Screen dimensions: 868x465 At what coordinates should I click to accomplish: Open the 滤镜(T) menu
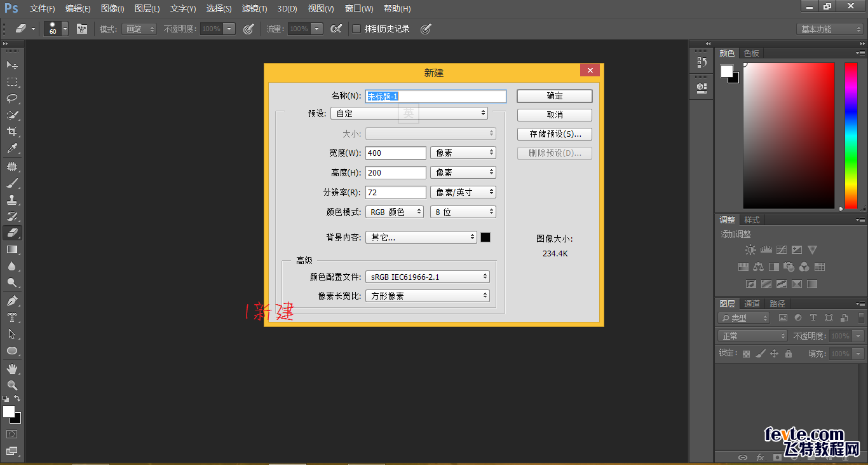click(255, 9)
